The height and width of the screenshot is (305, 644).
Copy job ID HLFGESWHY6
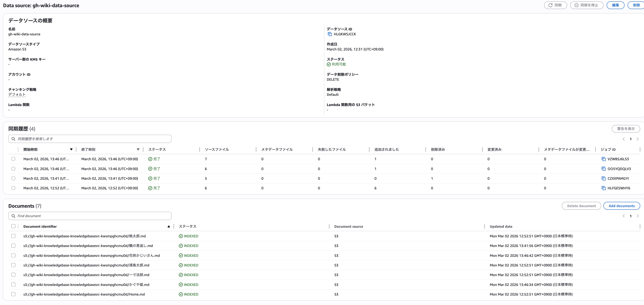(x=604, y=188)
